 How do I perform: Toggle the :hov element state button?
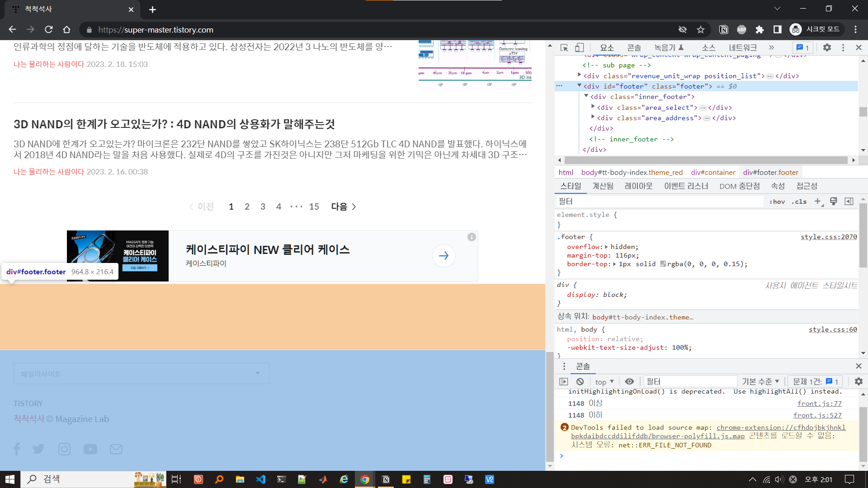[x=777, y=202]
